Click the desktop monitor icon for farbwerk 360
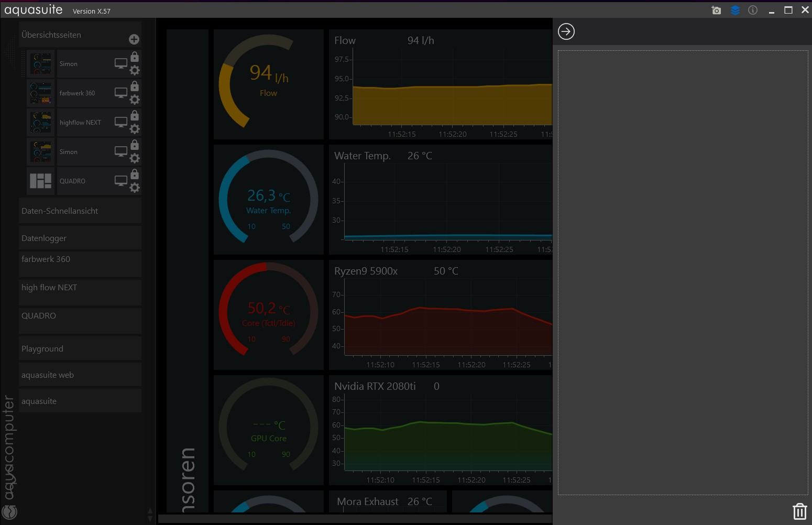The height and width of the screenshot is (525, 812). 121,93
